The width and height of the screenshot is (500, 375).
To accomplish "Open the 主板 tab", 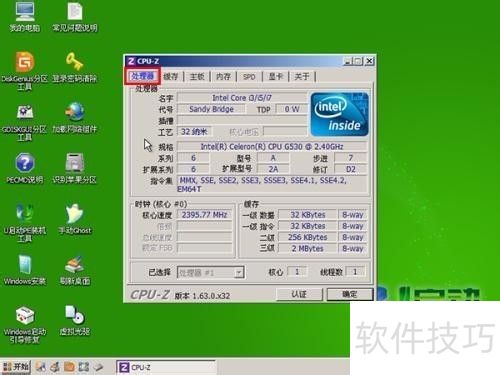I will [x=197, y=77].
